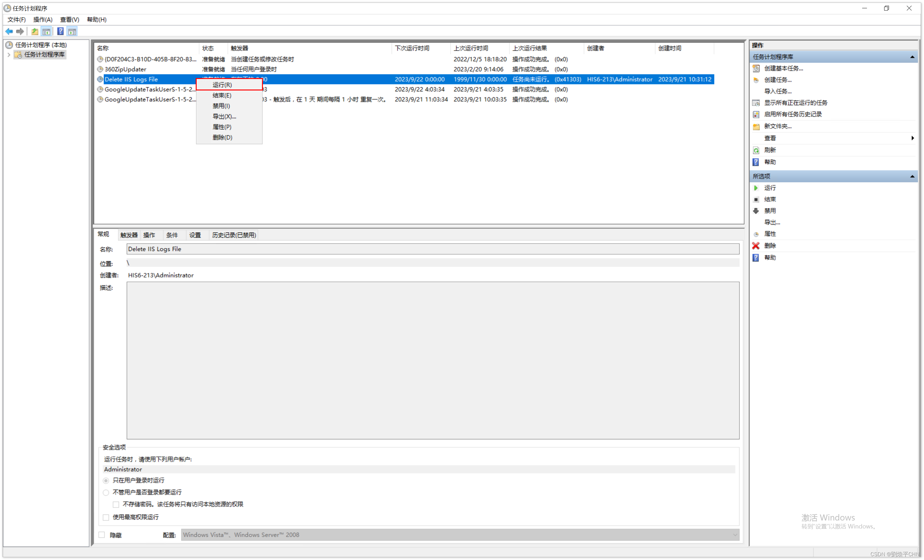The width and height of the screenshot is (924, 560).
Task: Click the 属性 clock icon in 所选项
Action: (x=756, y=234)
